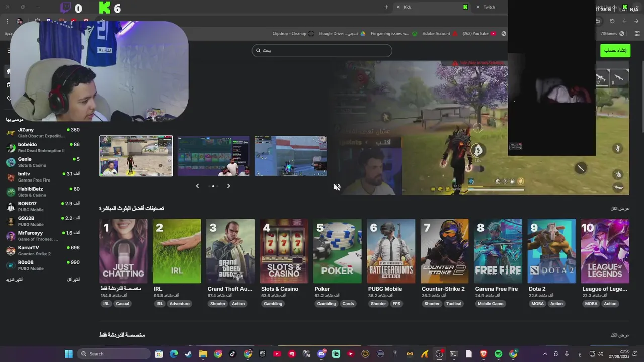Screen dimensions: 644x362
Task: Open a new browser tab with plus
Action: coord(386,7)
